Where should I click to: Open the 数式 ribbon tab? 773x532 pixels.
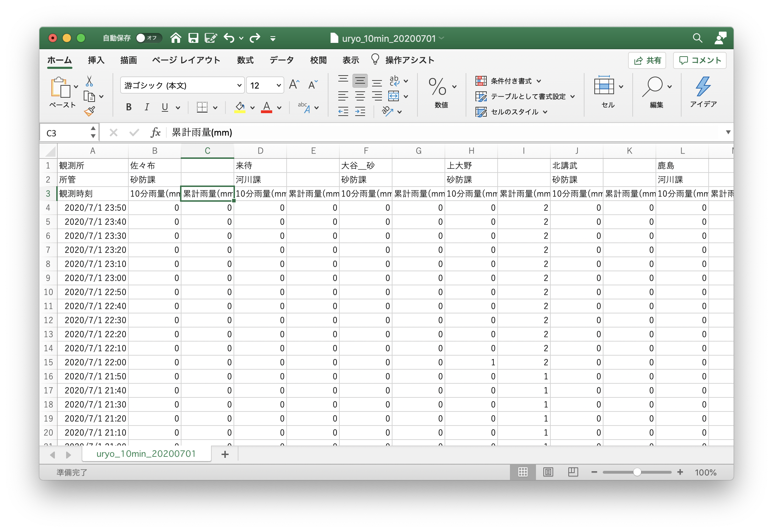coord(245,60)
